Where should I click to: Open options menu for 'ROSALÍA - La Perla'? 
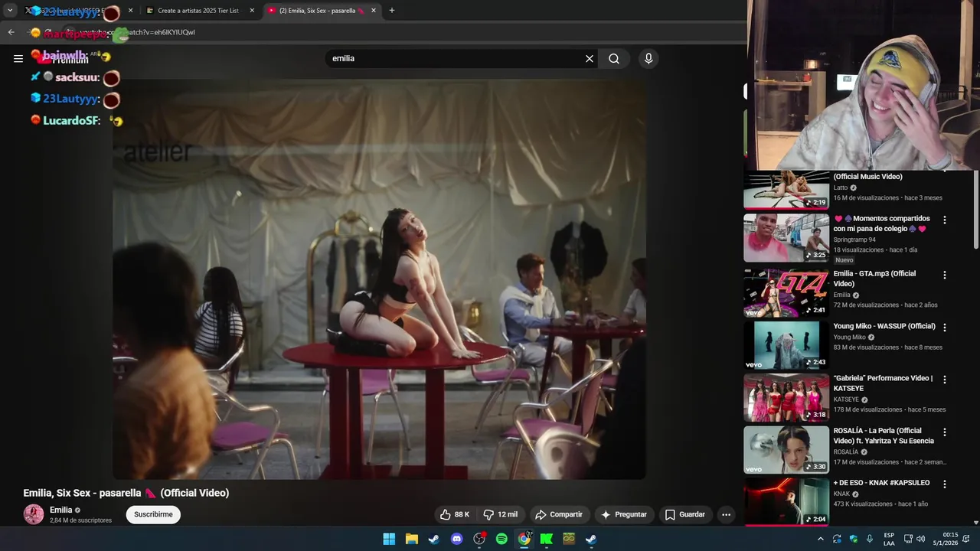point(944,432)
